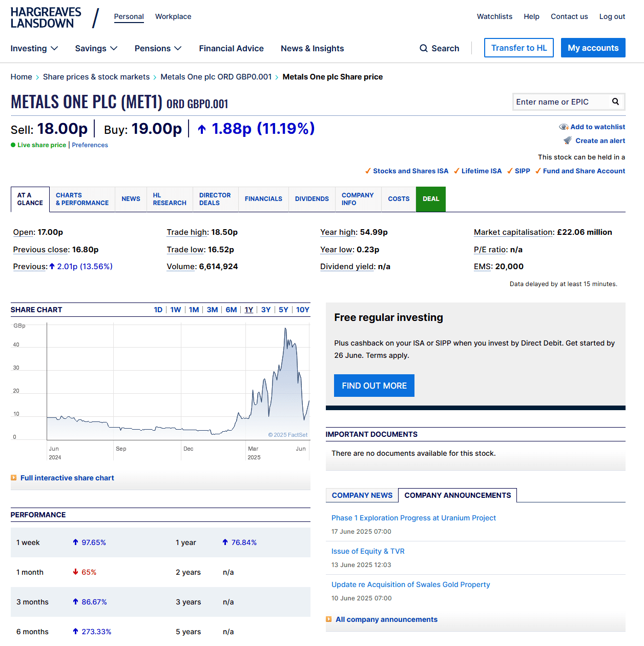Expand the Investing dropdown menu
Viewport: 644px width, 646px height.
[34, 48]
